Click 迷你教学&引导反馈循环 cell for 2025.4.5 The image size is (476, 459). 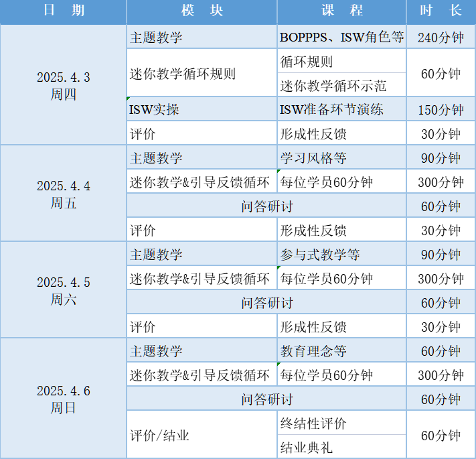202,277
